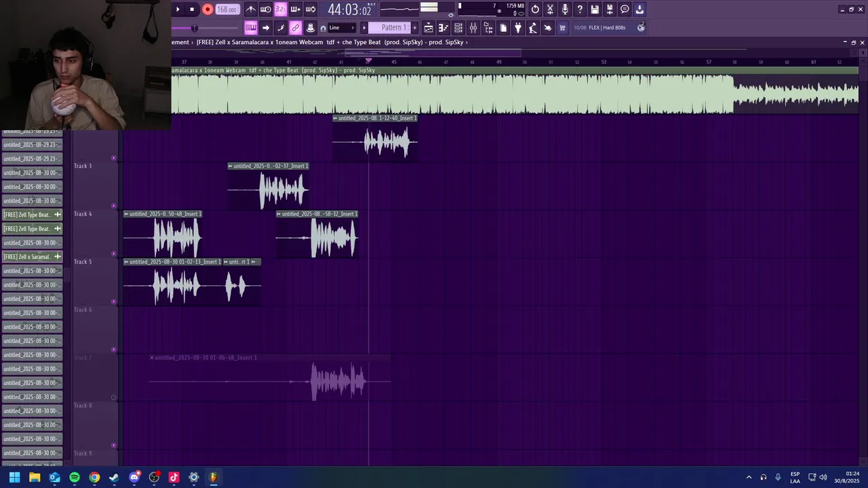This screenshot has height=488, width=868.
Task: Show hidden tray icons chevron
Action: (x=749, y=477)
